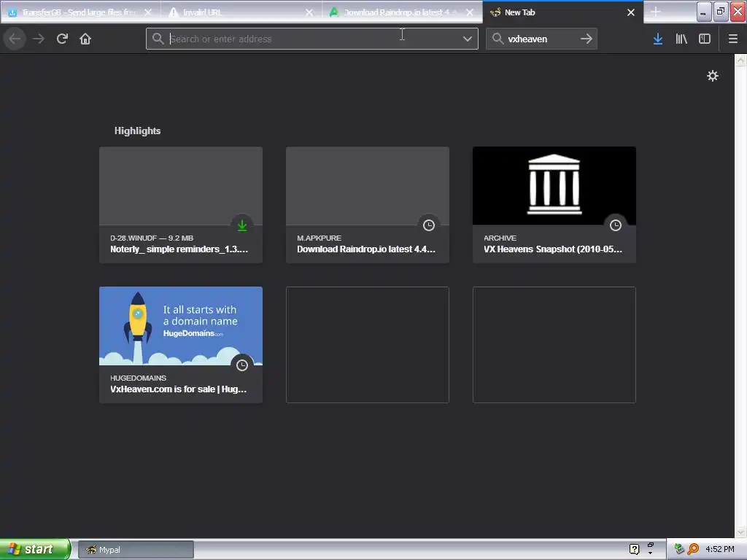Click the help question mark tray icon
The image size is (747, 560).
click(634, 549)
